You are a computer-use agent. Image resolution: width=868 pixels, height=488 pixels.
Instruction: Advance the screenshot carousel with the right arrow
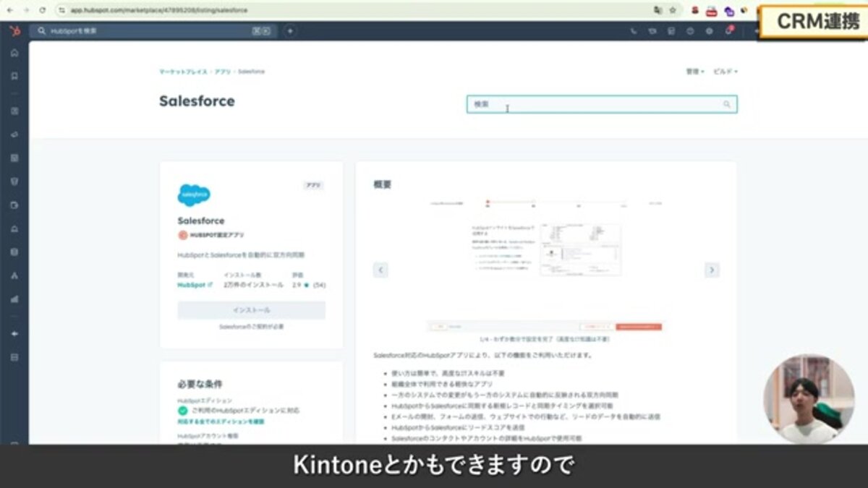712,270
